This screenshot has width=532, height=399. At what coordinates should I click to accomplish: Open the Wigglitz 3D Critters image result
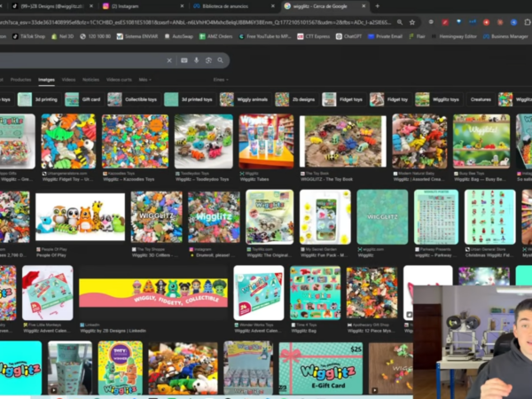point(156,217)
